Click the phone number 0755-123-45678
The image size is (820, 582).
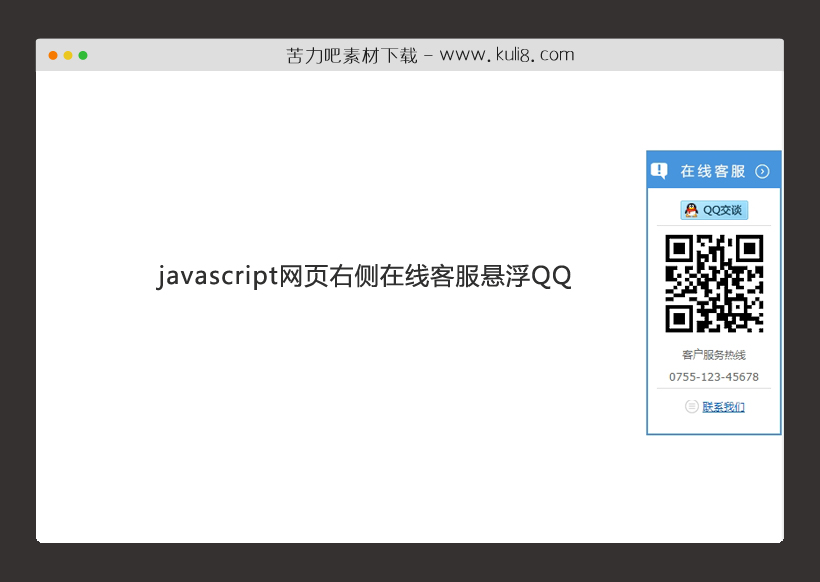713,377
